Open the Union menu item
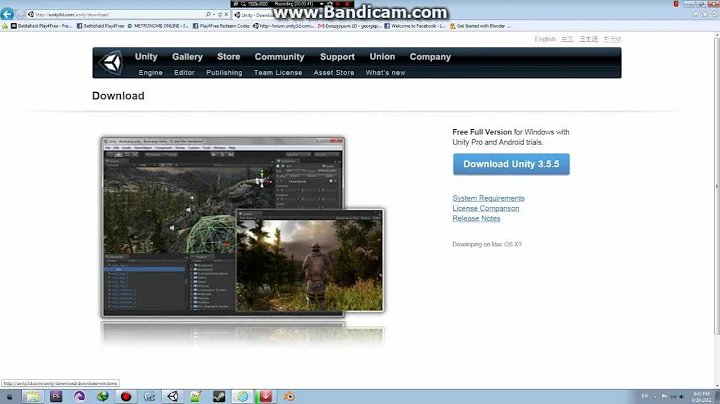 pyautogui.click(x=382, y=56)
